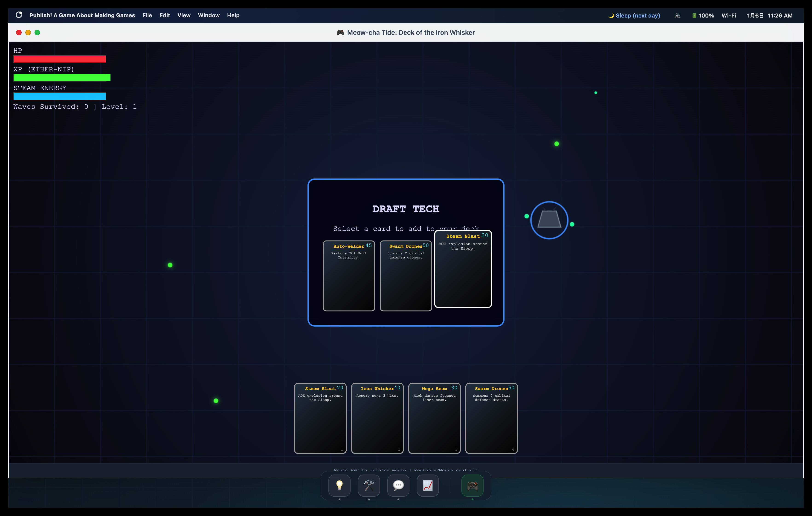Open the lightbulb ideas panel
Image resolution: width=812 pixels, height=516 pixels.
coord(339,486)
